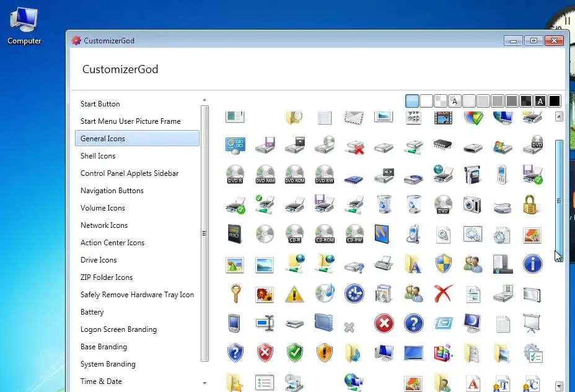Select the drive with red X icon
This screenshot has height=392, width=575.
(354, 147)
